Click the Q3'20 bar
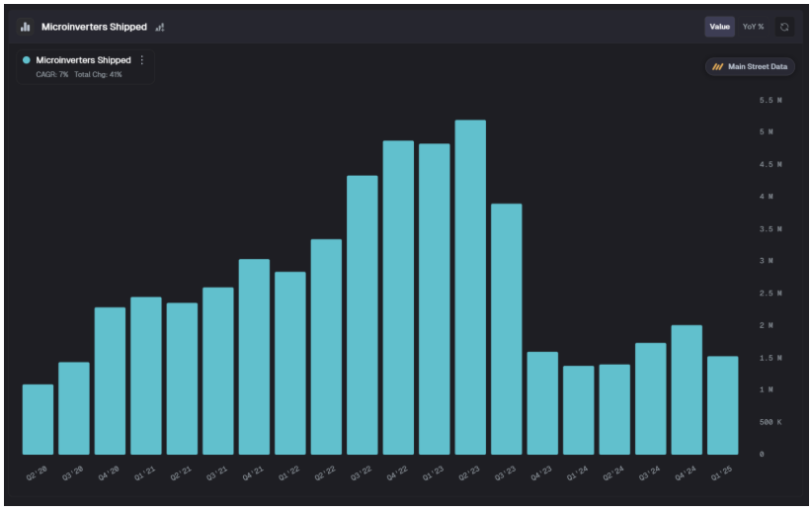The height and width of the screenshot is (512, 812). (x=74, y=408)
